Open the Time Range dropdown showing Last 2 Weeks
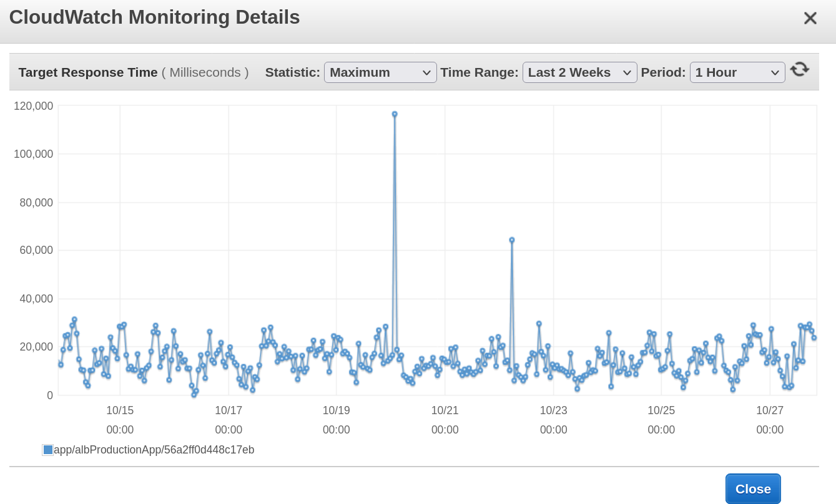This screenshot has width=836, height=504. tap(579, 72)
